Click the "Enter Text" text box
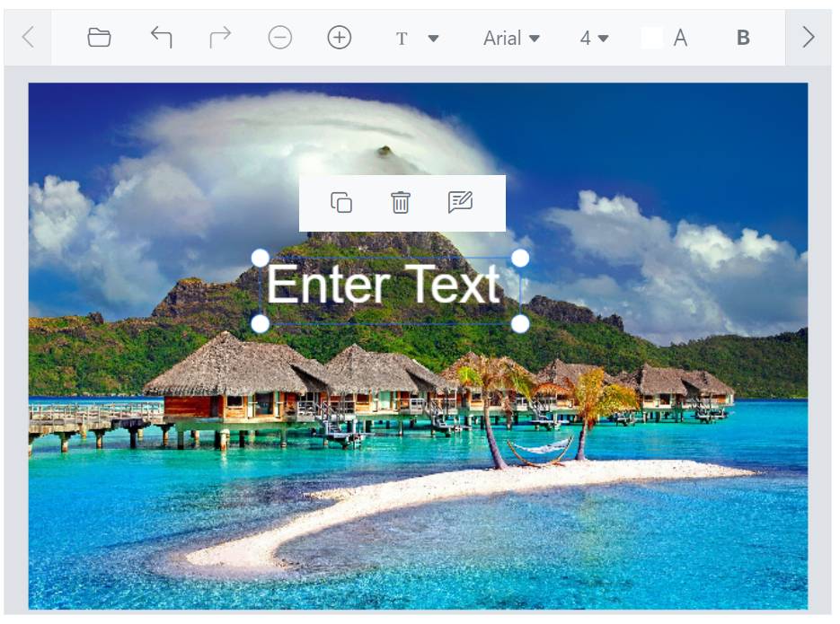 coord(385,286)
